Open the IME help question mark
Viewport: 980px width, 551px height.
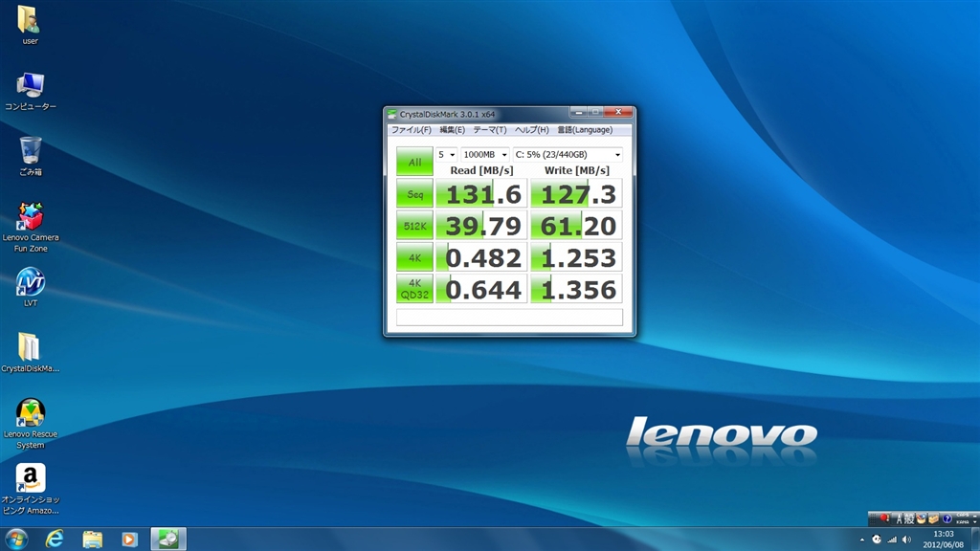(947, 518)
